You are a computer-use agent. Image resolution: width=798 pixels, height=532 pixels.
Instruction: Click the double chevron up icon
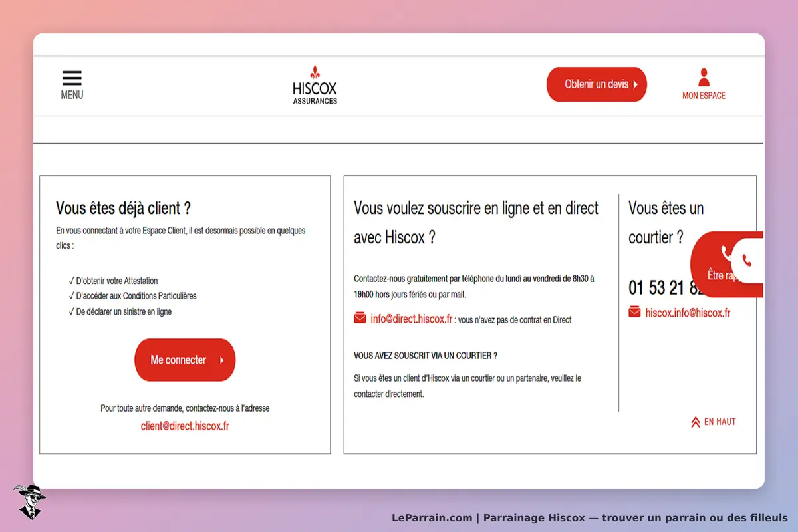pyautogui.click(x=696, y=422)
